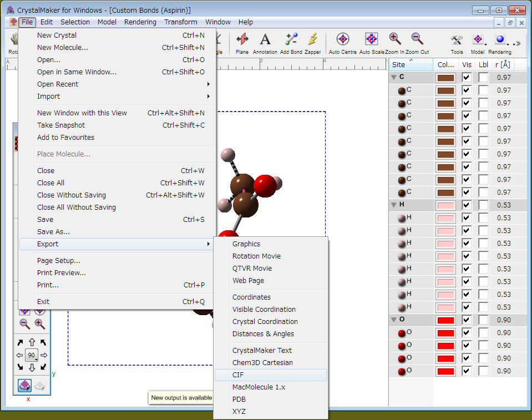Toggle Vis checkbox for the H group row
Screen dimensions: 532x420
click(x=467, y=205)
